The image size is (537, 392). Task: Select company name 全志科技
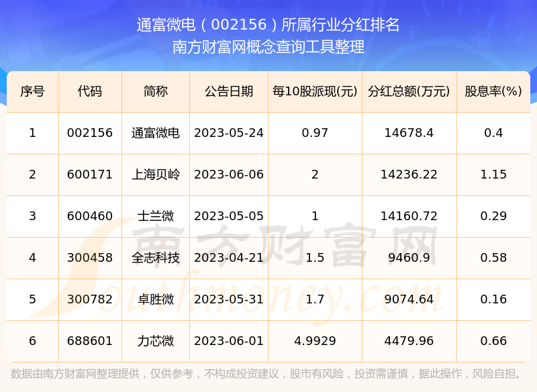pyautogui.click(x=156, y=258)
